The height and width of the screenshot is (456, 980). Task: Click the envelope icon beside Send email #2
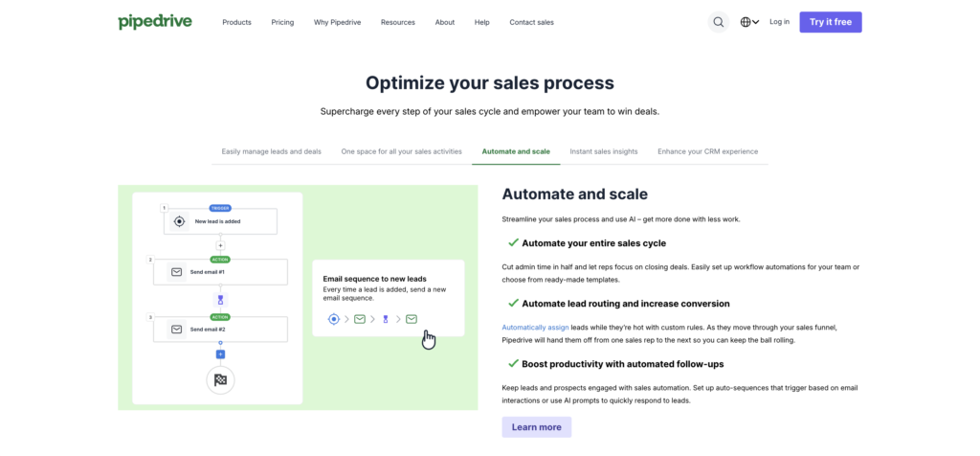tap(177, 330)
